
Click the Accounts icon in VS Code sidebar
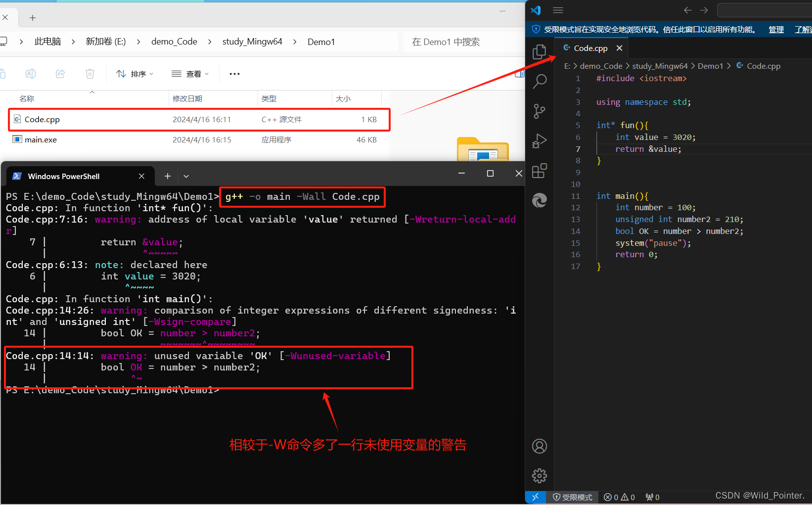pos(539,446)
